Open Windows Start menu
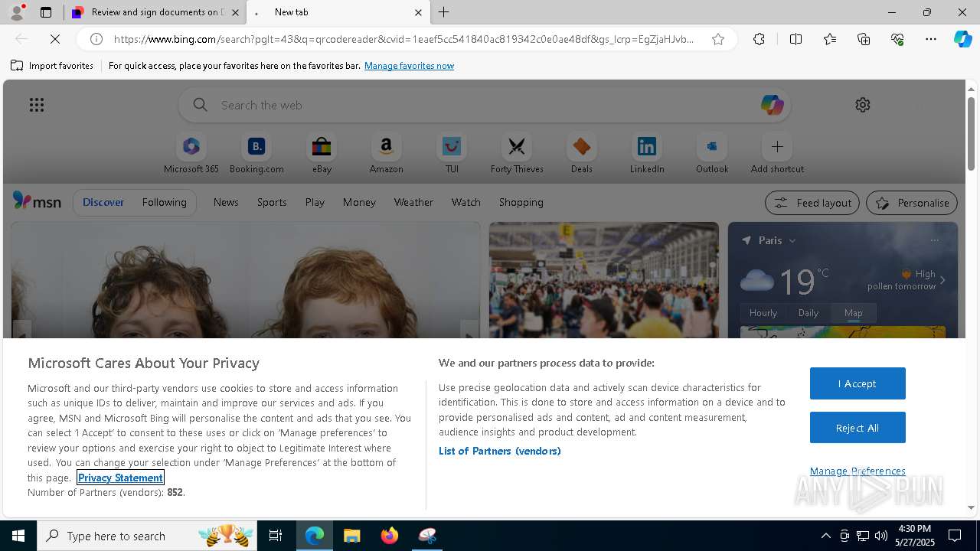Screen dimensions: 980x551 pos(18,536)
